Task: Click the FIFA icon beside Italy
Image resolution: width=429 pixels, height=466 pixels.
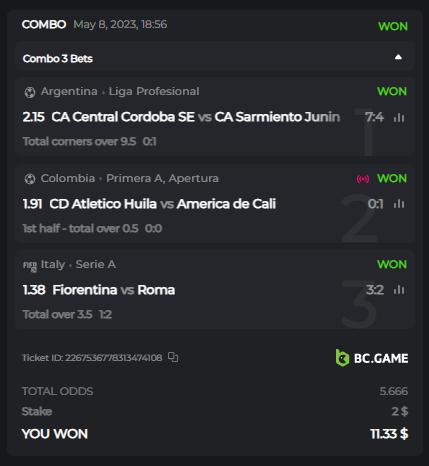Action: click(30, 266)
